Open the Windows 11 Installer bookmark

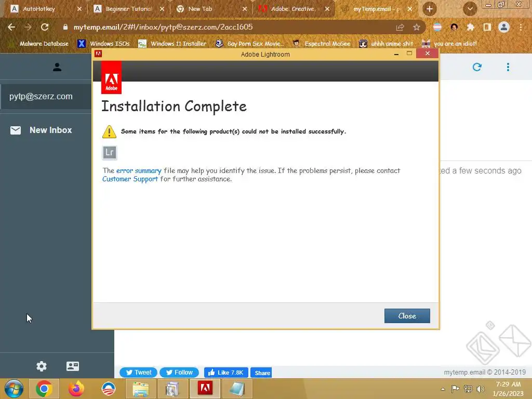tap(172, 44)
